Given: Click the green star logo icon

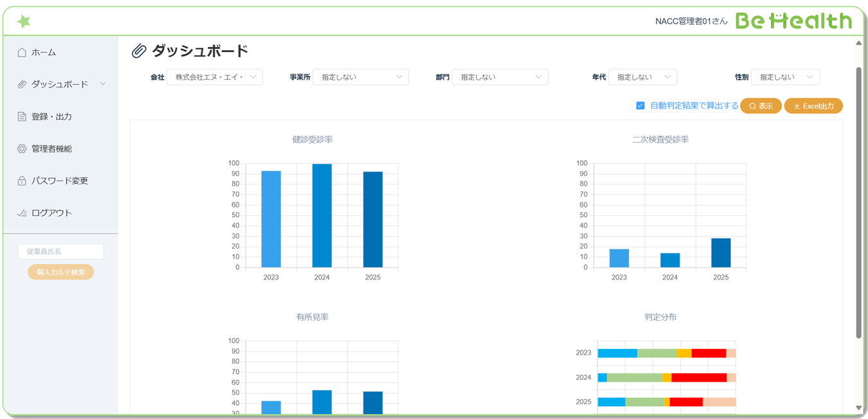Looking at the screenshot, I should pos(24,21).
